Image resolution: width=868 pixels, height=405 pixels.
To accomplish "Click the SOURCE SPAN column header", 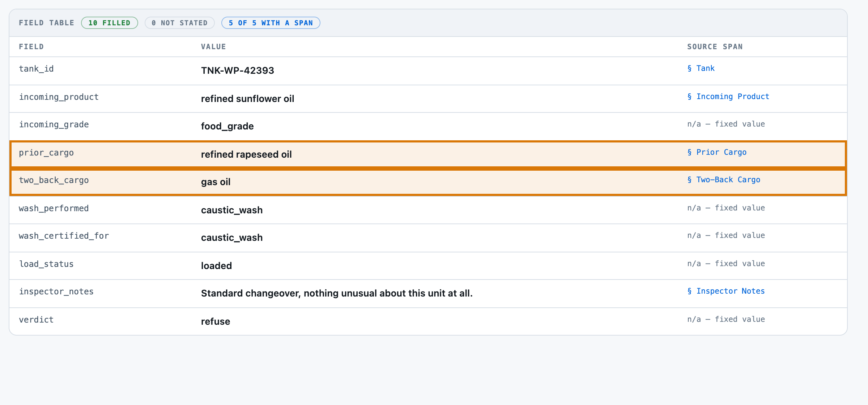I will pyautogui.click(x=715, y=47).
